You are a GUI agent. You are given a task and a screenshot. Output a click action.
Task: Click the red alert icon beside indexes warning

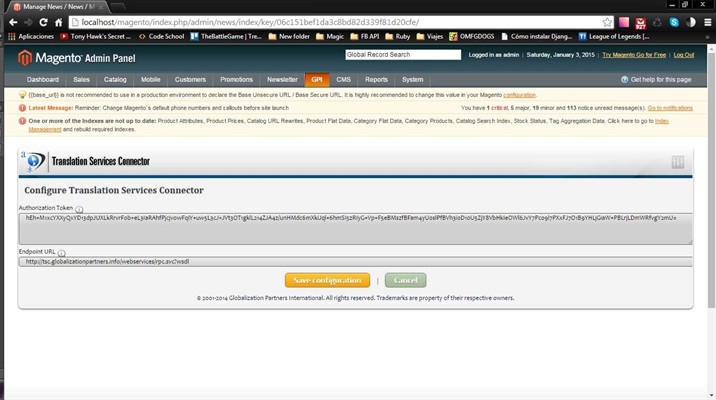pyautogui.click(x=22, y=121)
